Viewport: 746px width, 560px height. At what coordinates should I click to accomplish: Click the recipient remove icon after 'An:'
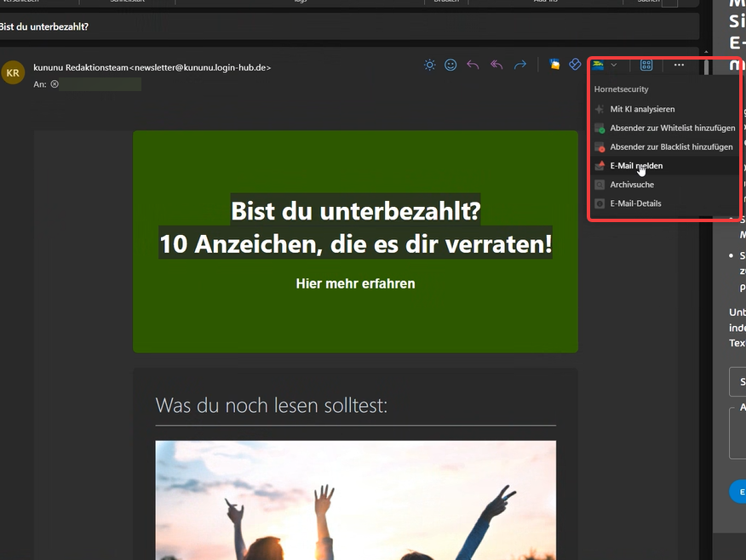tap(55, 84)
